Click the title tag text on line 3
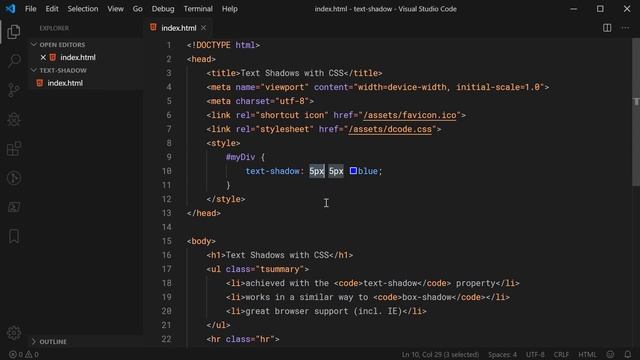 pyautogui.click(x=294, y=73)
